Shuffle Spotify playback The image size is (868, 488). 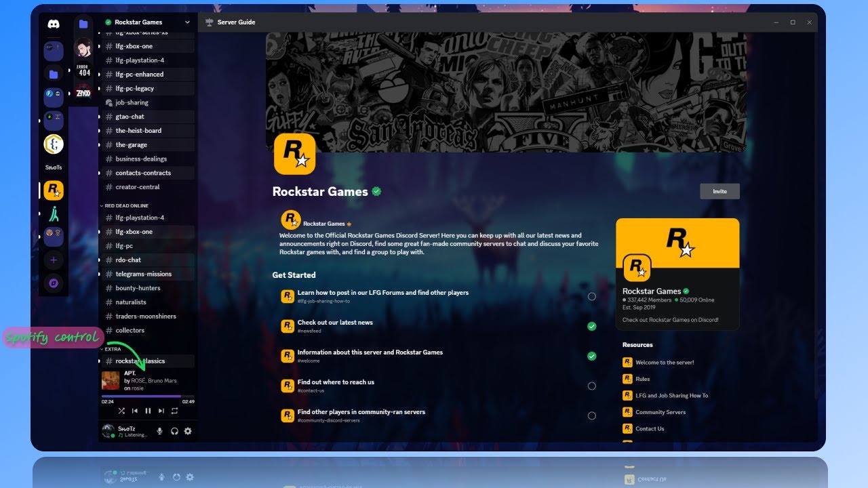click(x=121, y=411)
